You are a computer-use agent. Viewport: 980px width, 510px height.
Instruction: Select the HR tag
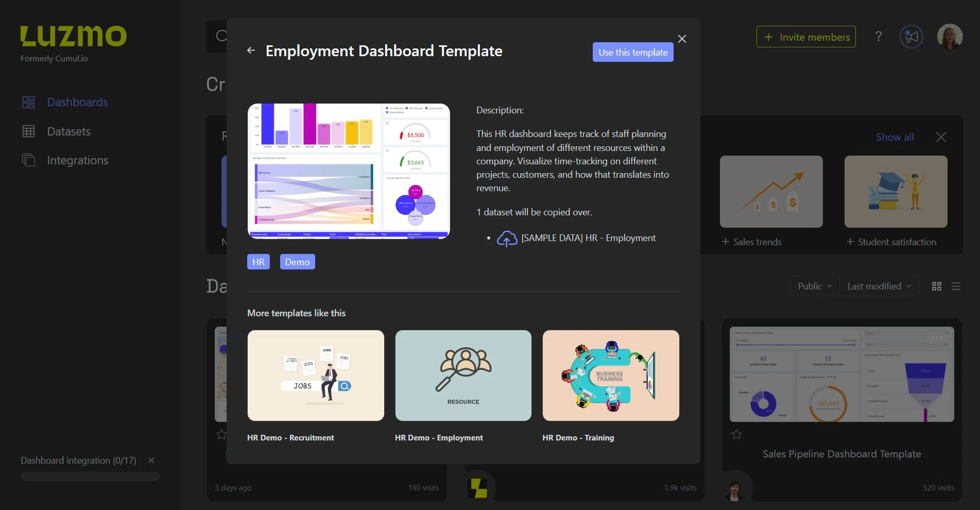click(x=259, y=262)
